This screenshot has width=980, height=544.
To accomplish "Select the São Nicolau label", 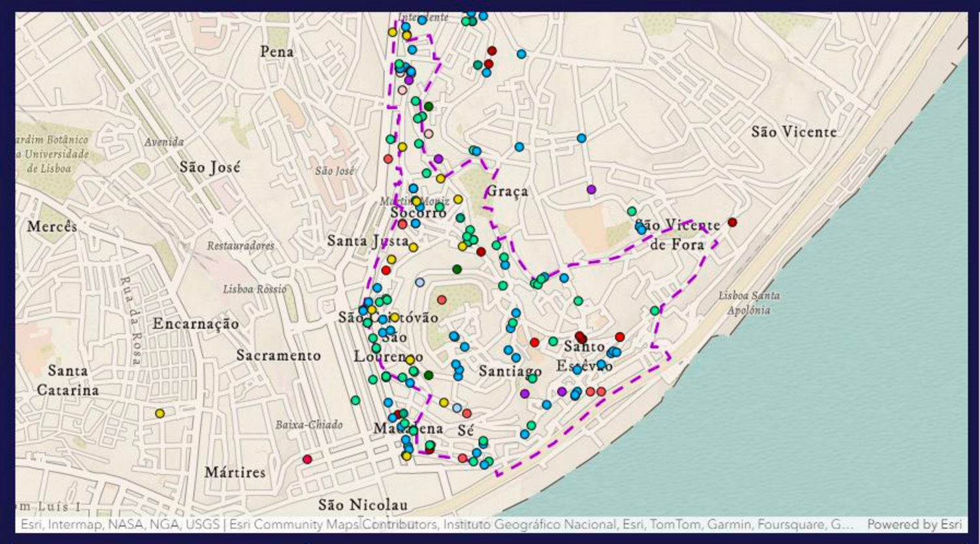I will pos(363,505).
